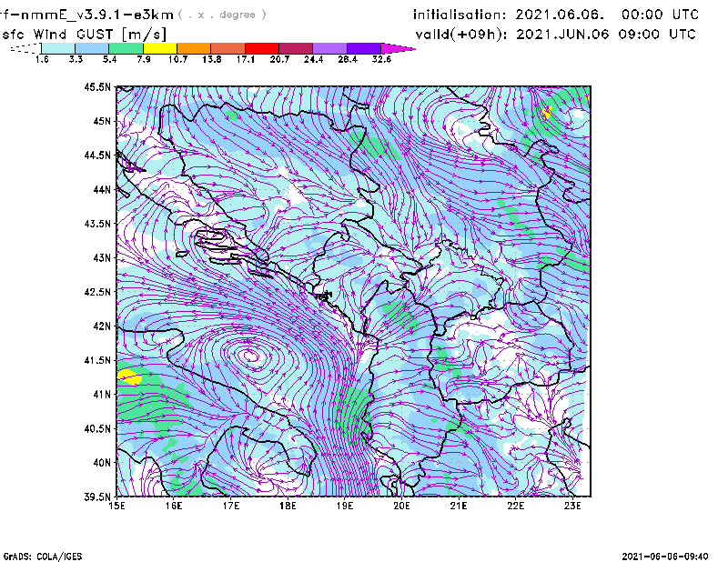Click the orange legend swatch (10.7–13.8)

click(194, 48)
